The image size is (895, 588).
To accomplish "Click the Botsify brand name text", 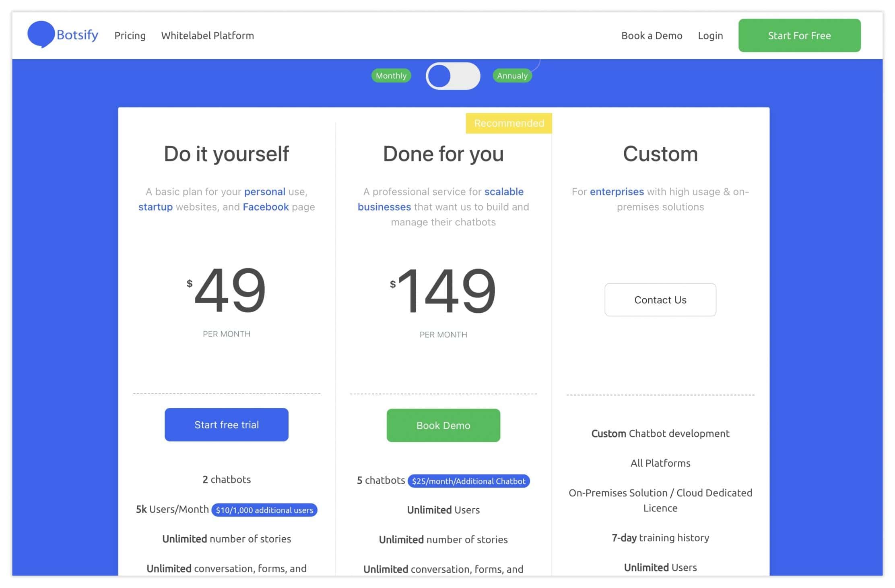I will coord(77,35).
